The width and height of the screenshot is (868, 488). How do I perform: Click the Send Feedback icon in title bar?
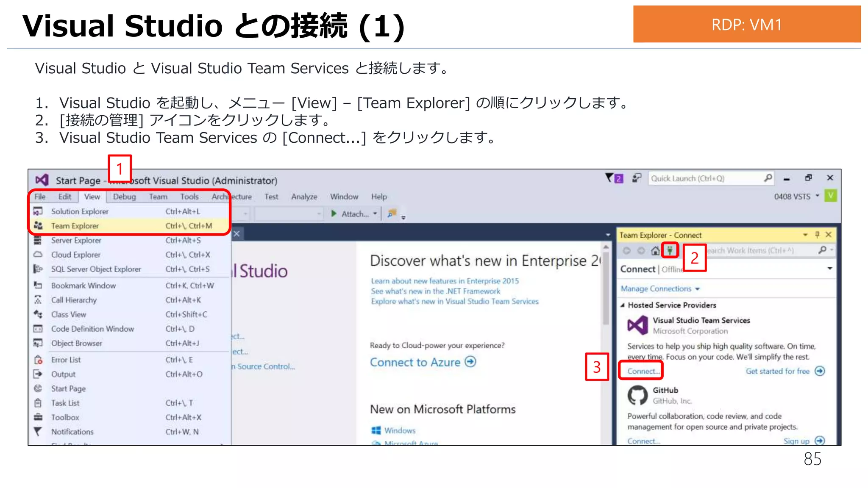click(x=637, y=178)
